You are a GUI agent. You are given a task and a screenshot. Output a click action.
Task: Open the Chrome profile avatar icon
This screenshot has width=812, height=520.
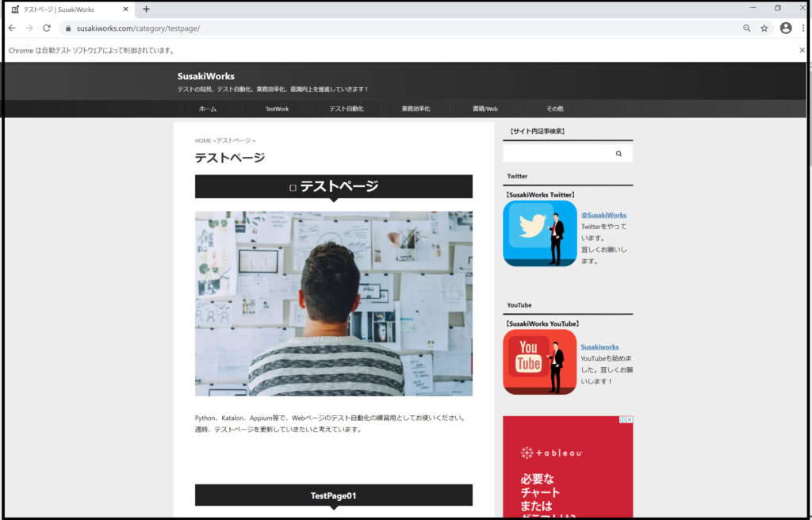[786, 28]
